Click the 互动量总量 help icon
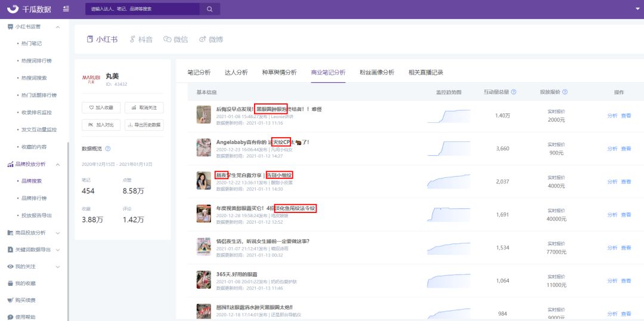 tap(513, 92)
